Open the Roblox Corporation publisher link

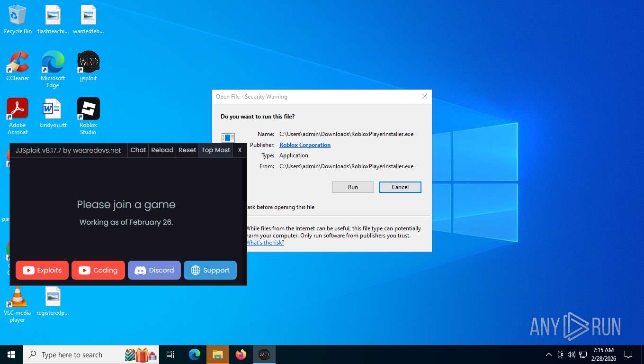coord(305,145)
